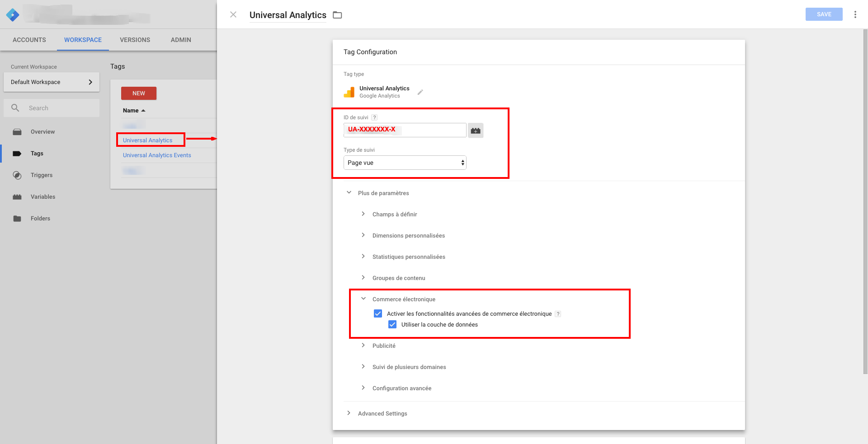Switch to VERSIONS tab
Viewport: 868px width, 444px height.
pos(135,40)
